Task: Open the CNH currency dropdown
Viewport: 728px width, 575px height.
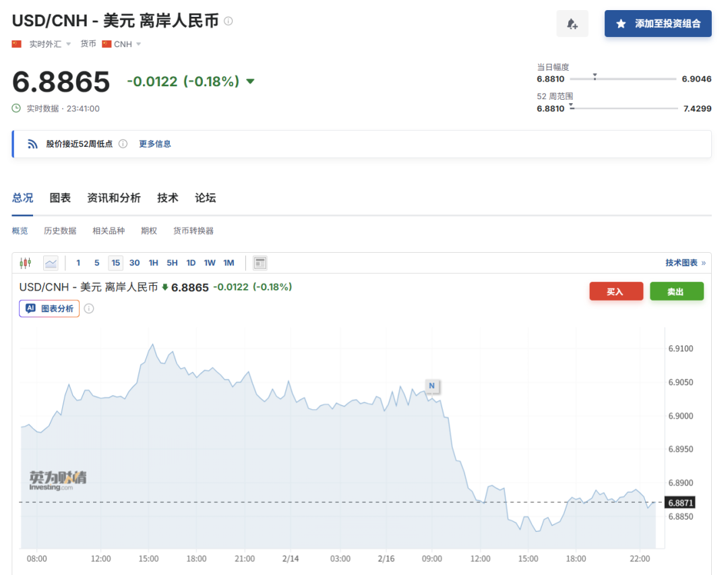Action: [x=138, y=44]
